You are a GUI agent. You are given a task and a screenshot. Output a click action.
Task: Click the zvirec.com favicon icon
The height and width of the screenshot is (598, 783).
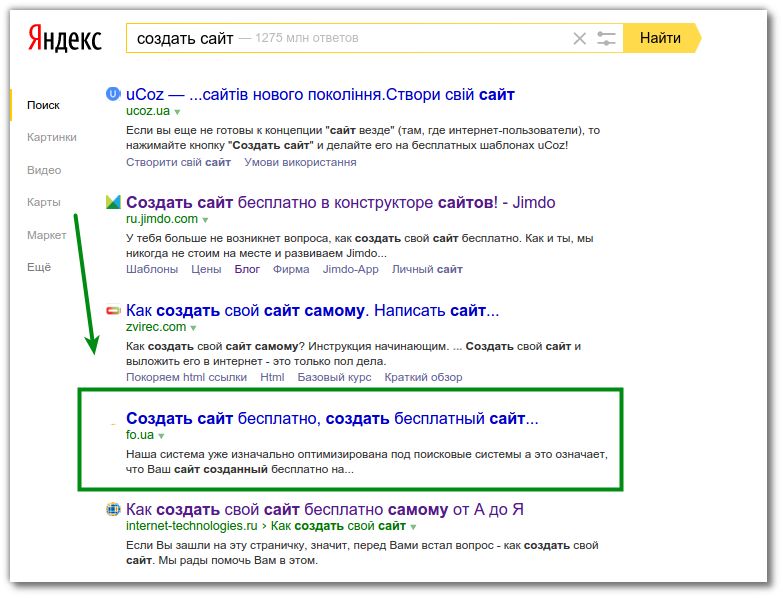[x=113, y=310]
